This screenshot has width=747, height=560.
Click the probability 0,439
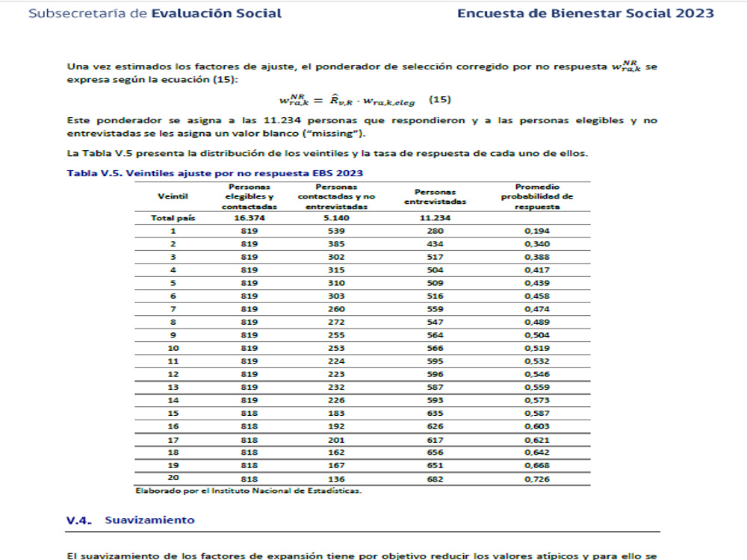pyautogui.click(x=537, y=283)
